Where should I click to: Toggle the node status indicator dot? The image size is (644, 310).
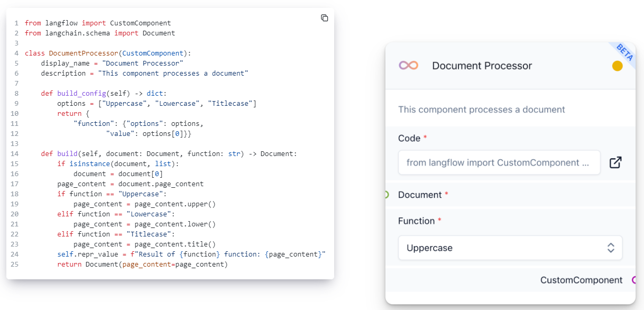coord(617,66)
